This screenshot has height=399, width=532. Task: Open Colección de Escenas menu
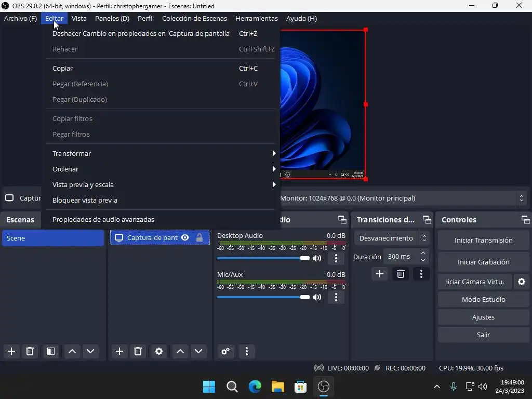(194, 18)
